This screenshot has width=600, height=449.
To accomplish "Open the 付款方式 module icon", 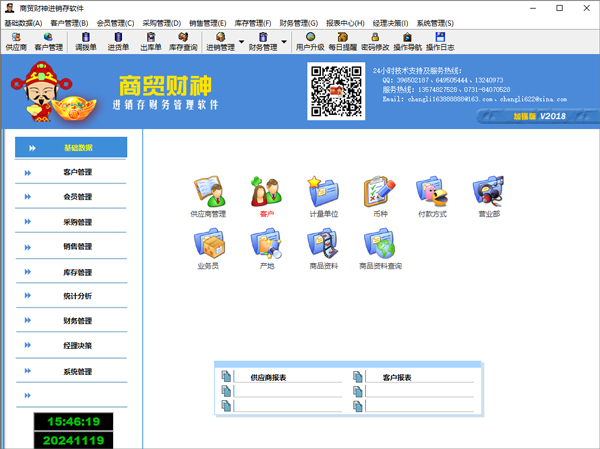I will coord(432,197).
